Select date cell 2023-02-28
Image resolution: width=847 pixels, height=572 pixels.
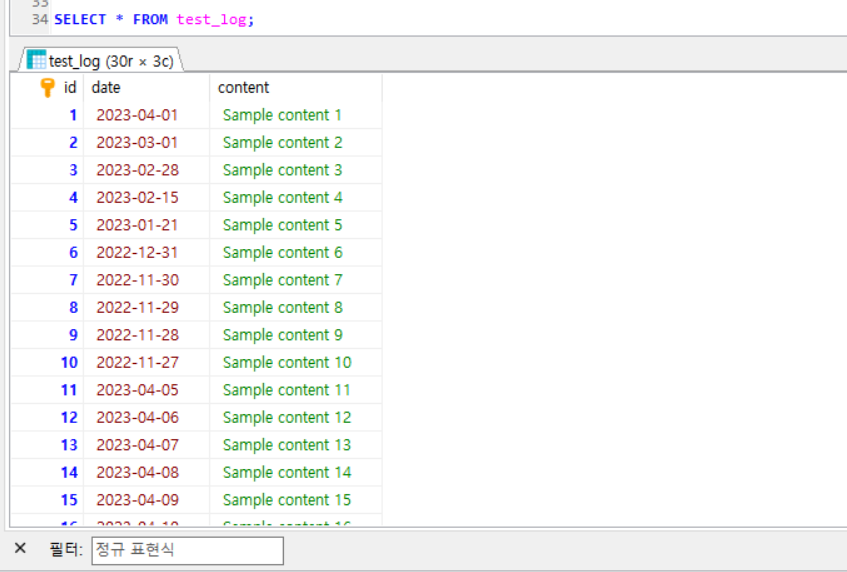coord(146,170)
